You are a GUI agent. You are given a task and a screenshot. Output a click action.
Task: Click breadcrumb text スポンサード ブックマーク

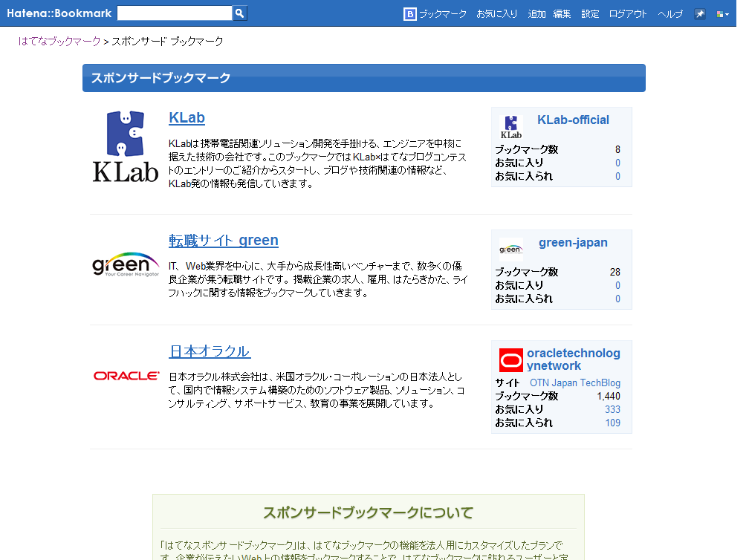point(167,42)
